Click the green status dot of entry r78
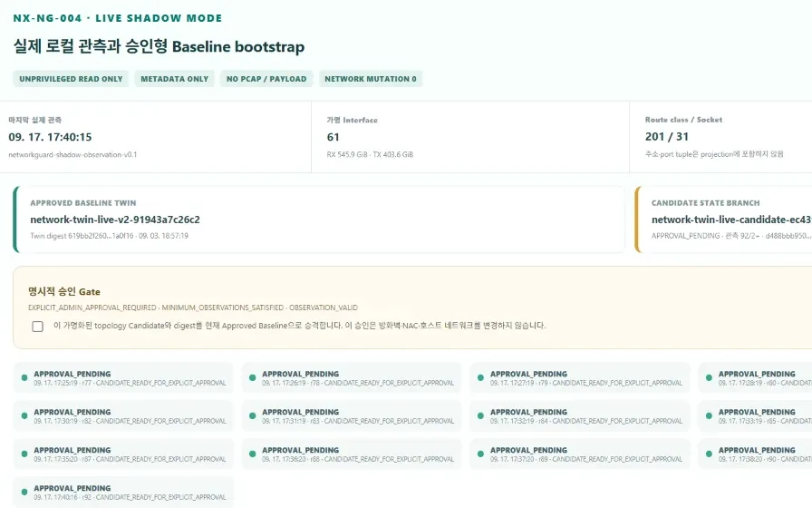Image resolution: width=812 pixels, height=508 pixels. 252,378
